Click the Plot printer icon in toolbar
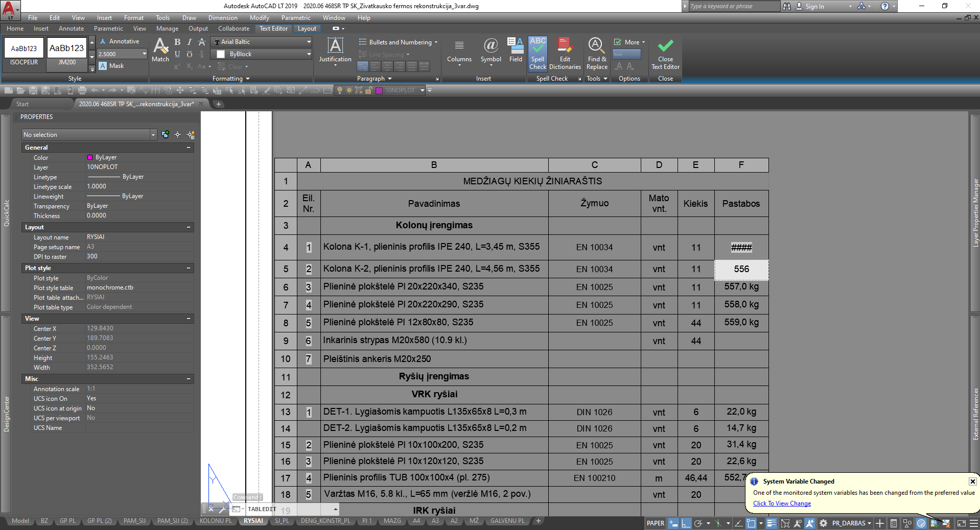This screenshot has height=530, width=980. click(82, 90)
